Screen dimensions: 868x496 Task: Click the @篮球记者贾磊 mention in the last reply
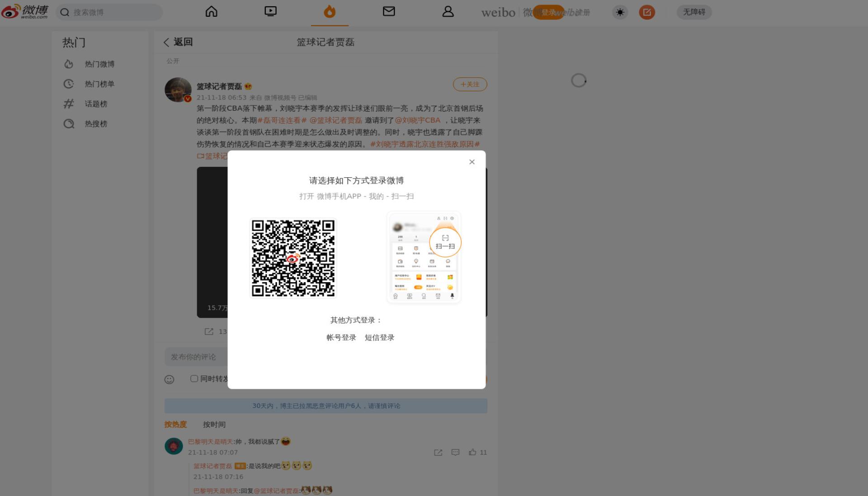(x=276, y=491)
